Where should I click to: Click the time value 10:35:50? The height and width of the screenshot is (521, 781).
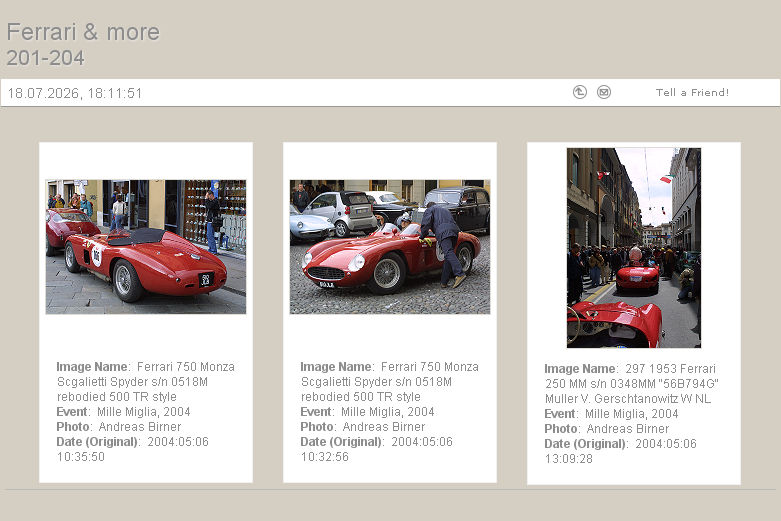81,457
